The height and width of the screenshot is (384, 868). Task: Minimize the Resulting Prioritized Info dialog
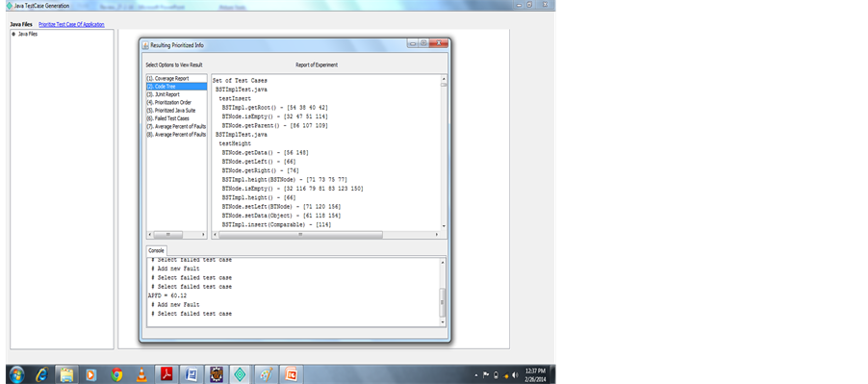tap(413, 43)
